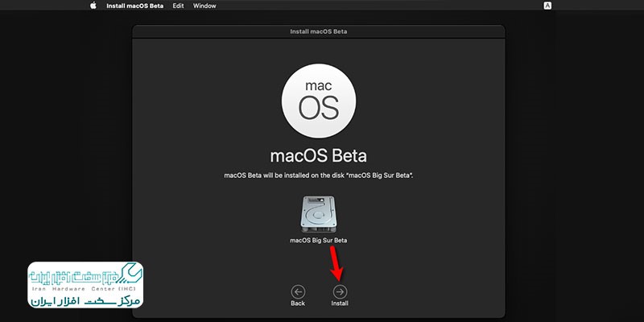Open the Apple menu
Image resolution: width=644 pixels, height=322 pixels.
click(93, 6)
